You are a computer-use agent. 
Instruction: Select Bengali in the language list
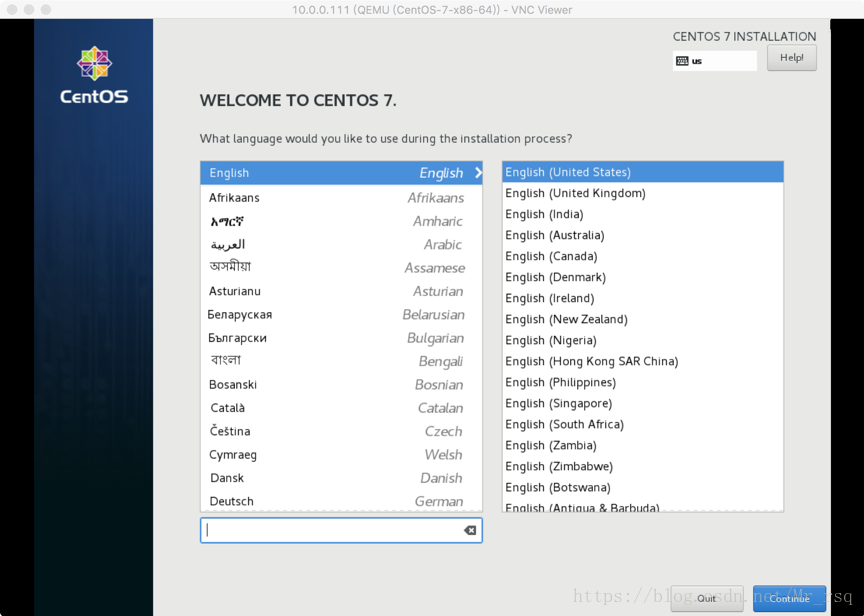(341, 361)
